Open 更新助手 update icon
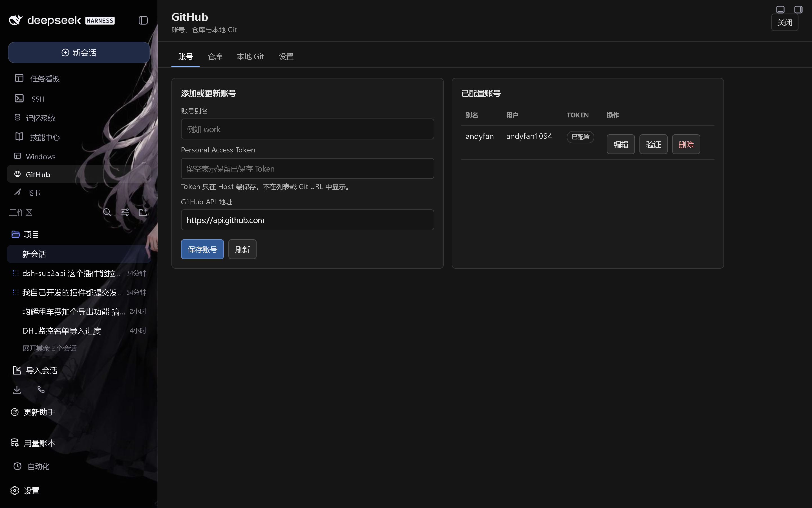Viewport: 812px width, 508px height. (15, 412)
